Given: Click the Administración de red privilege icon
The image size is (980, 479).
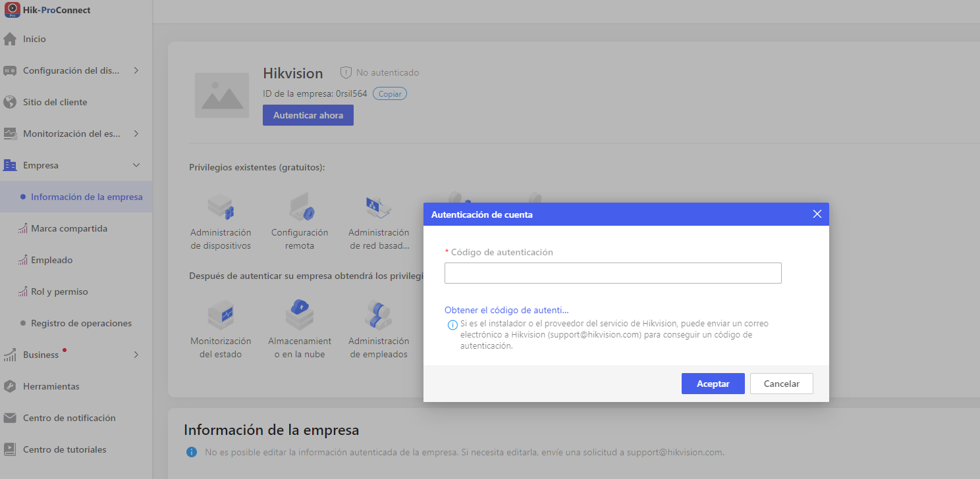Looking at the screenshot, I should click(x=379, y=207).
